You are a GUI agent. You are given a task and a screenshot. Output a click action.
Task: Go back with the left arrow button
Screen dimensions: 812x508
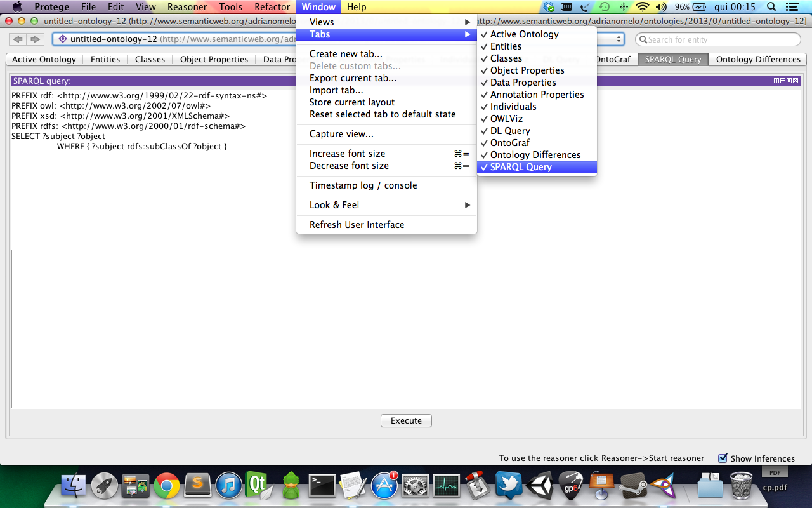point(18,39)
